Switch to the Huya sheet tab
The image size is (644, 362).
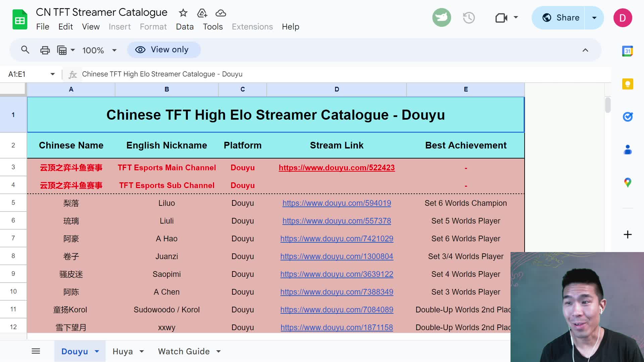click(x=122, y=351)
